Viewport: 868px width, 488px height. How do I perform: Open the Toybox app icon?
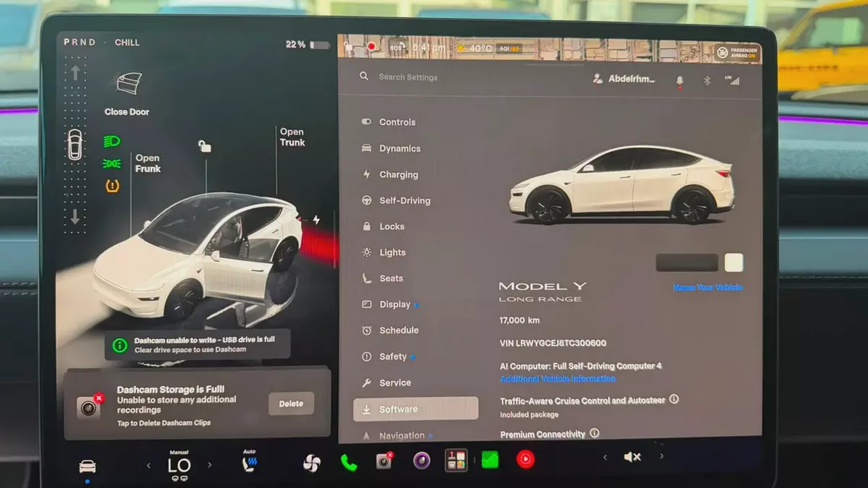coord(456,460)
